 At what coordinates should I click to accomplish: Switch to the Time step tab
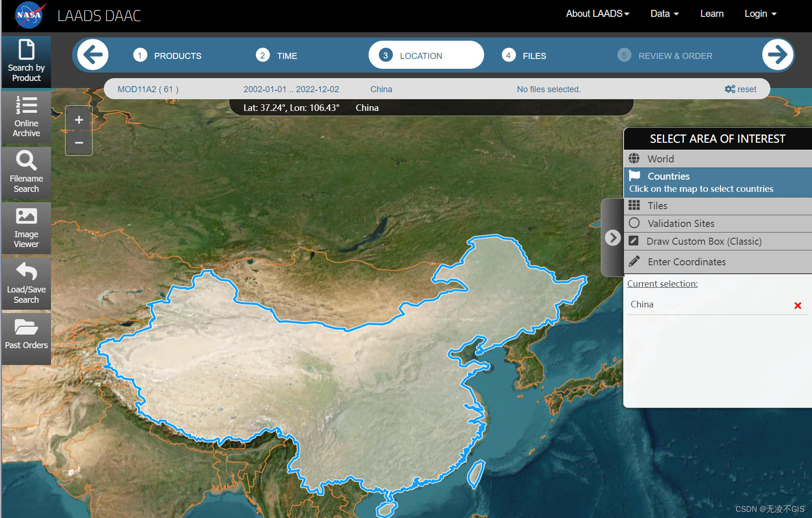pos(276,56)
